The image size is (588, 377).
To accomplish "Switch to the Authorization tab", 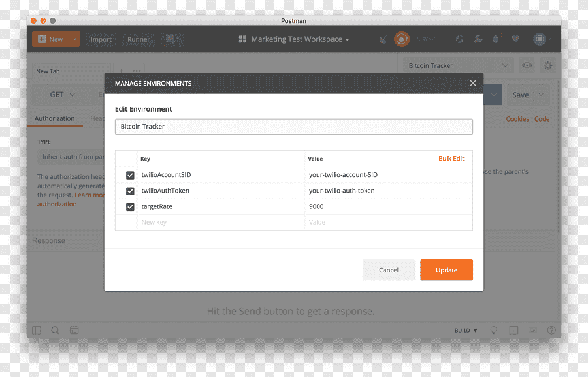I will coord(55,118).
